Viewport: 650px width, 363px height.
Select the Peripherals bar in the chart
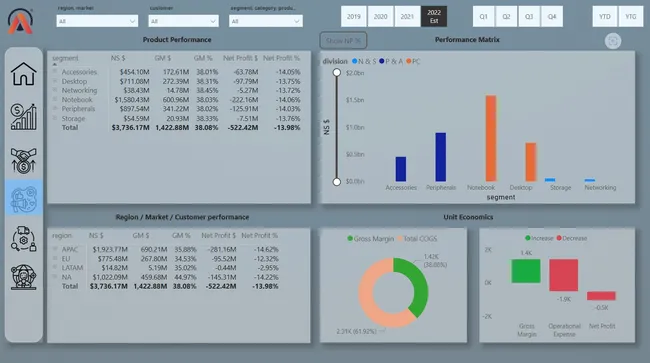point(441,157)
